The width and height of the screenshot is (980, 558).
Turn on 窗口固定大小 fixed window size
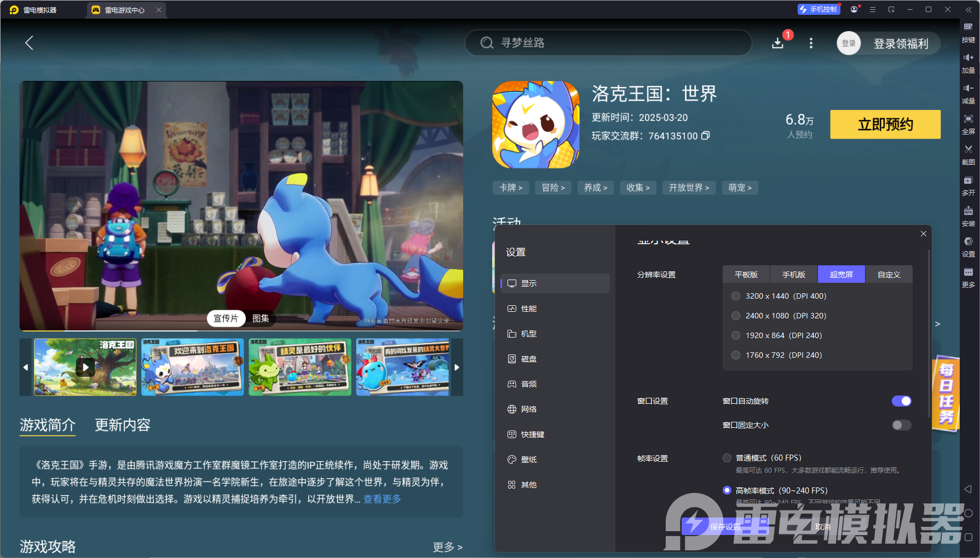901,425
